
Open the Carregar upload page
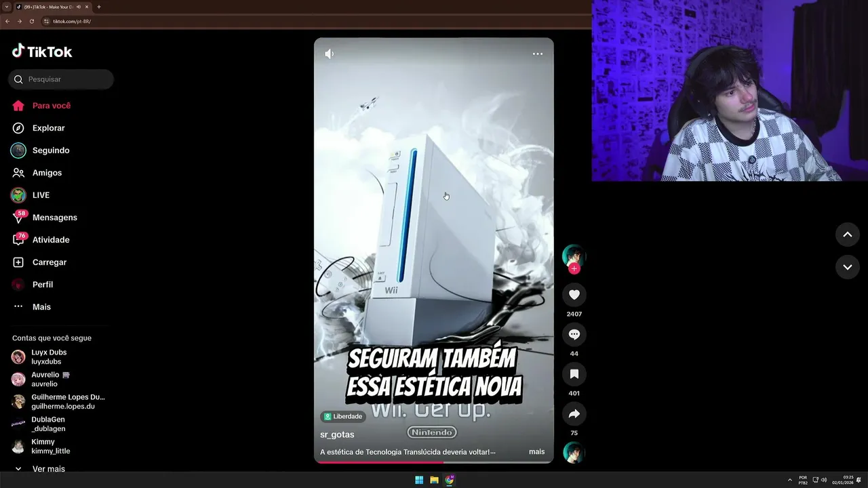(x=40, y=262)
